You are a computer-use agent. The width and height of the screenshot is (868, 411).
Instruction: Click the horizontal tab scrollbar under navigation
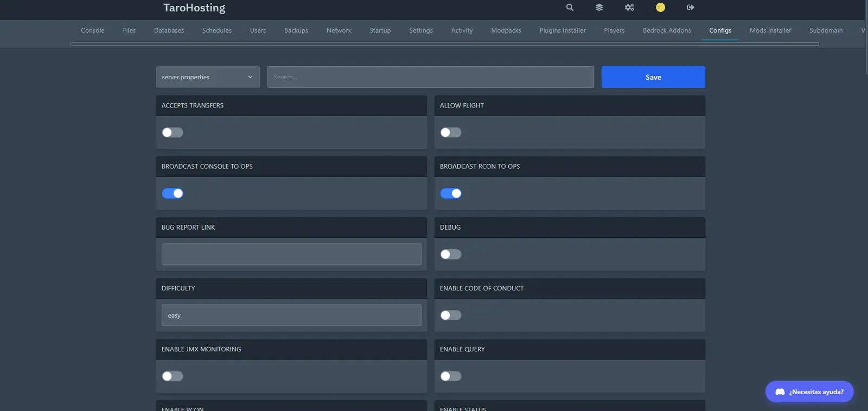[444, 44]
